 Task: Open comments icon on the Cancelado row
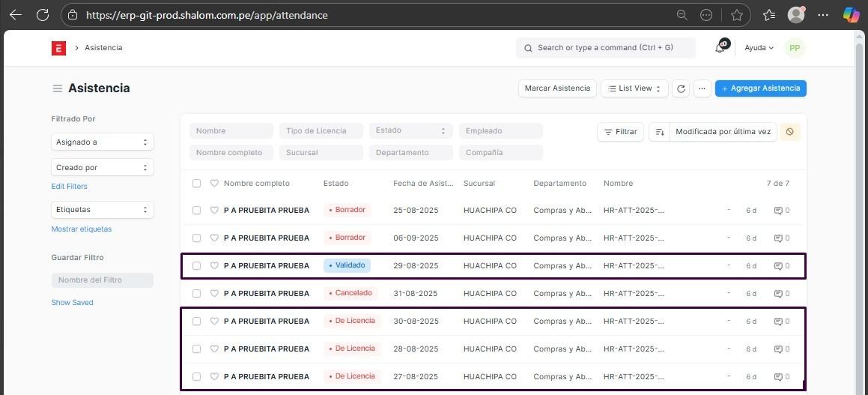coord(778,294)
